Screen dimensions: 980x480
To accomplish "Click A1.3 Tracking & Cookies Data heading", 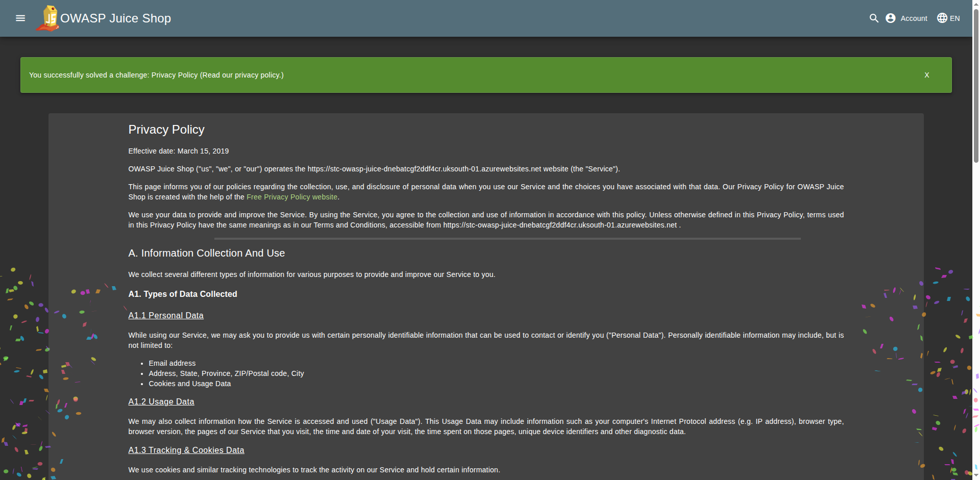I will (x=186, y=450).
